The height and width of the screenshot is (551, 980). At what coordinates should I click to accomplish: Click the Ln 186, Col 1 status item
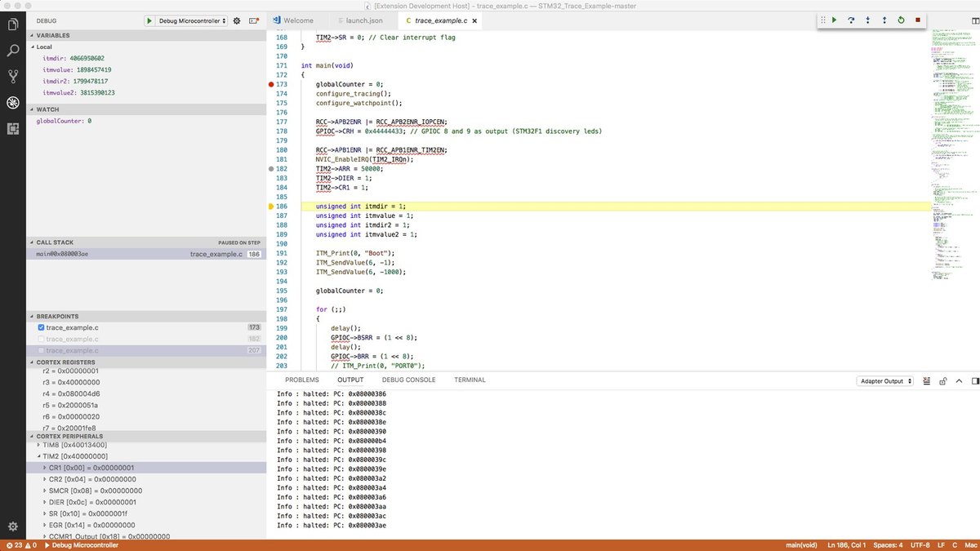coord(849,545)
